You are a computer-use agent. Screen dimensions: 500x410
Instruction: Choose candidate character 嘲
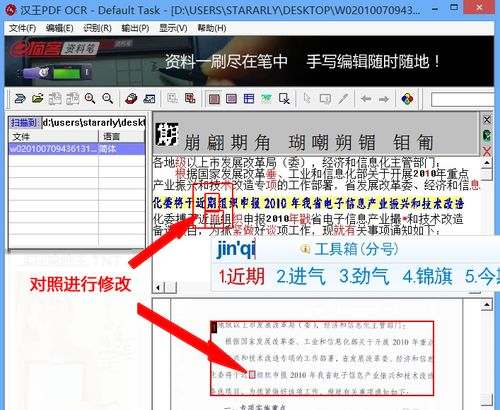(320, 143)
